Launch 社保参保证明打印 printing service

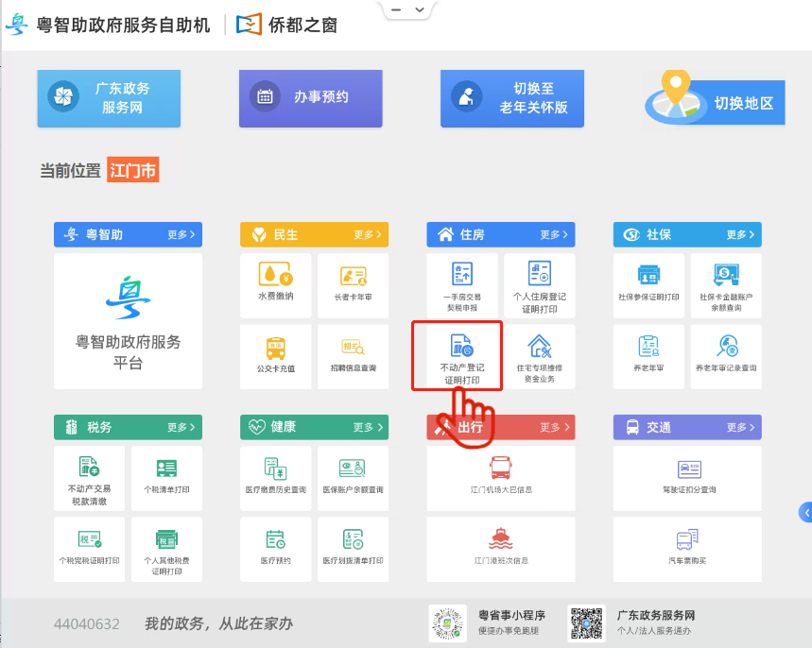tap(648, 284)
